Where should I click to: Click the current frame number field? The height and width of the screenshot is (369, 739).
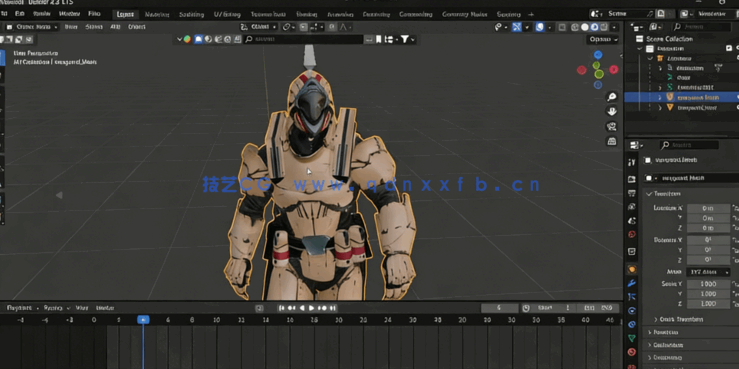(x=499, y=308)
